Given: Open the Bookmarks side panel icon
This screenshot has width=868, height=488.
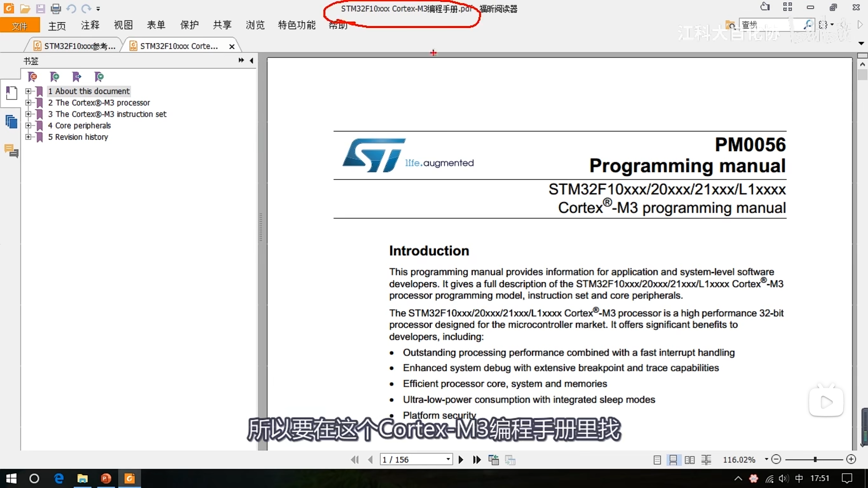Looking at the screenshot, I should click(12, 93).
